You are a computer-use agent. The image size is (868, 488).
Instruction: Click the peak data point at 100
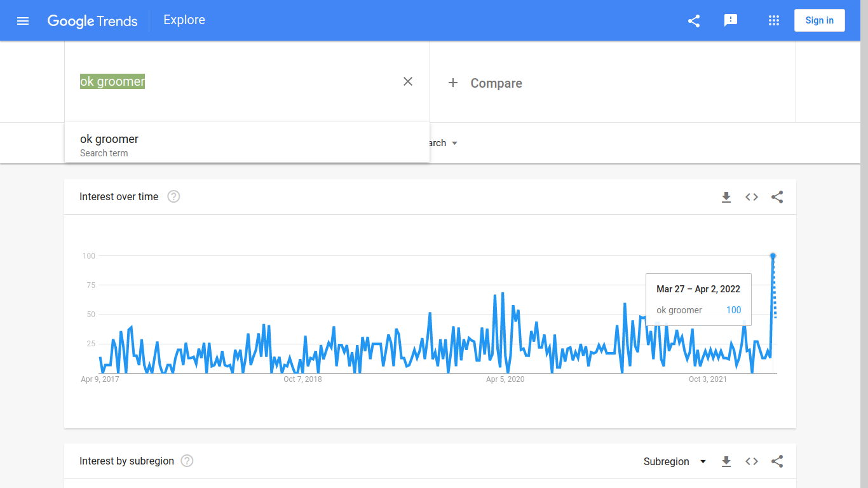tap(773, 255)
